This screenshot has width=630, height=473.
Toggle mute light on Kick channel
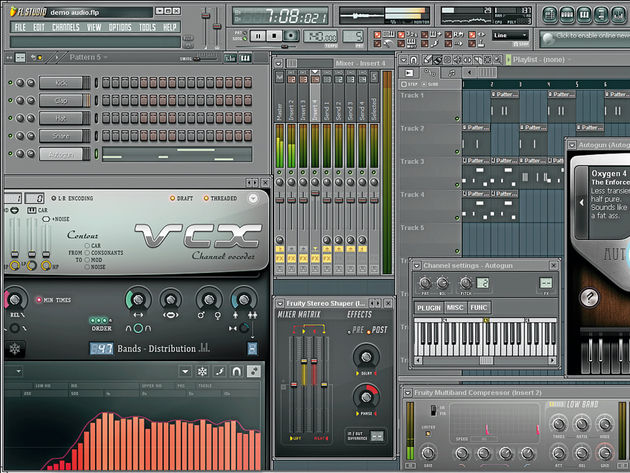[10, 83]
